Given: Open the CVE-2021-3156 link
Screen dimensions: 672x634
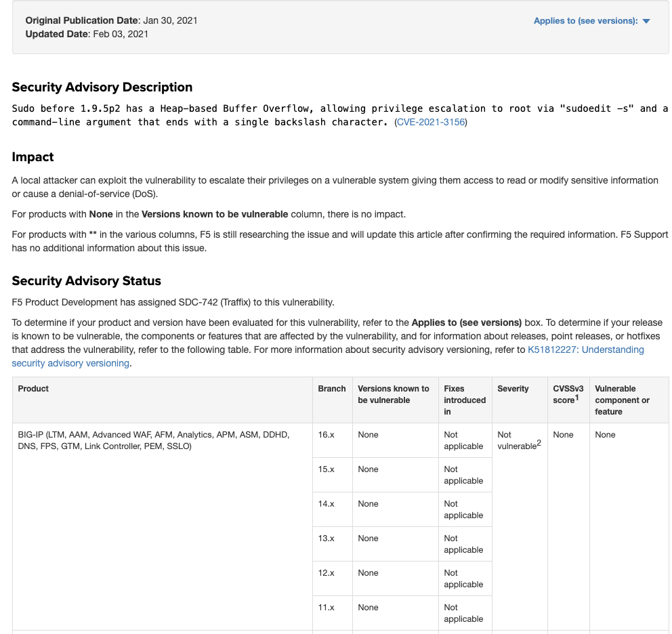Looking at the screenshot, I should [x=431, y=122].
